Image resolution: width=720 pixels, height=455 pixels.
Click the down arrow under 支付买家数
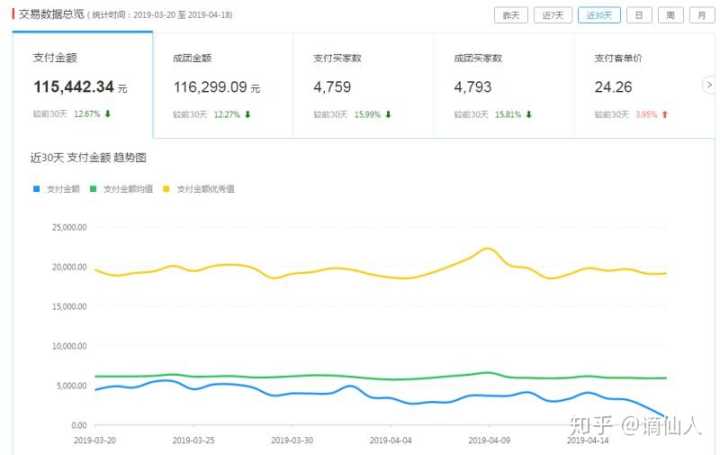tap(388, 115)
